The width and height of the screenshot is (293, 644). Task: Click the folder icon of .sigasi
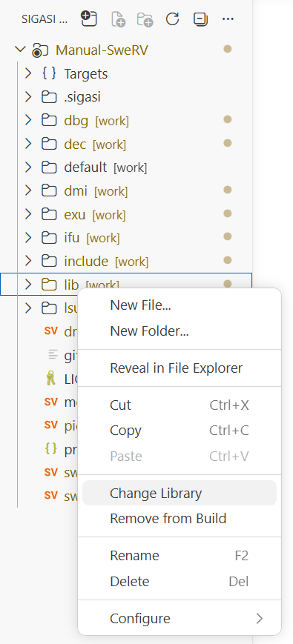[49, 97]
